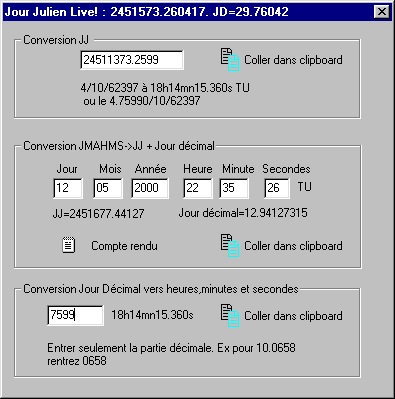Click the Secondes column label

(286, 169)
